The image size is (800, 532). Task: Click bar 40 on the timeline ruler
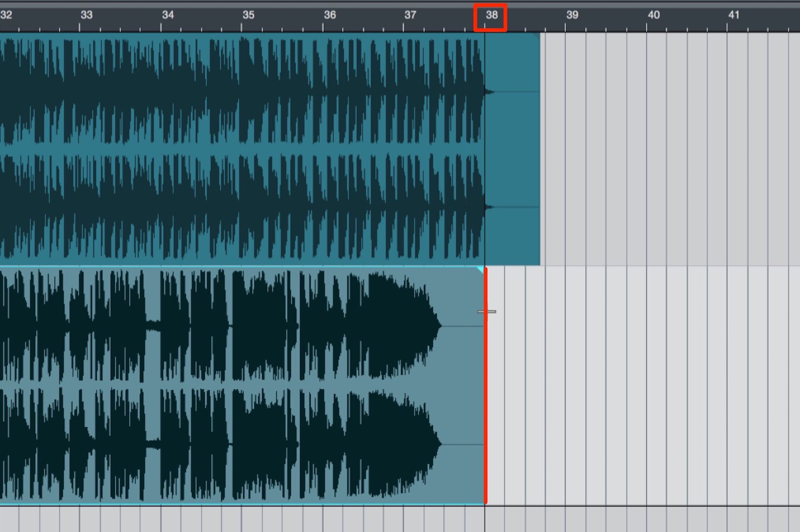point(654,15)
